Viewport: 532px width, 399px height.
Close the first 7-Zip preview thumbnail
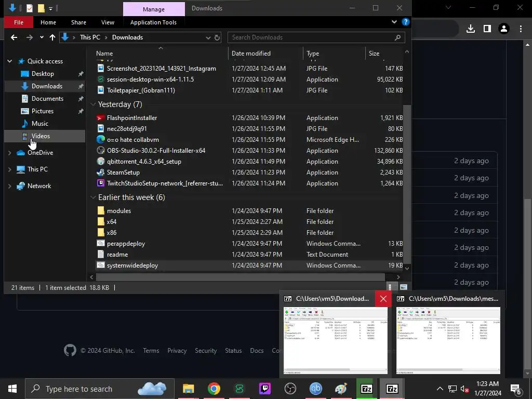coord(383,299)
